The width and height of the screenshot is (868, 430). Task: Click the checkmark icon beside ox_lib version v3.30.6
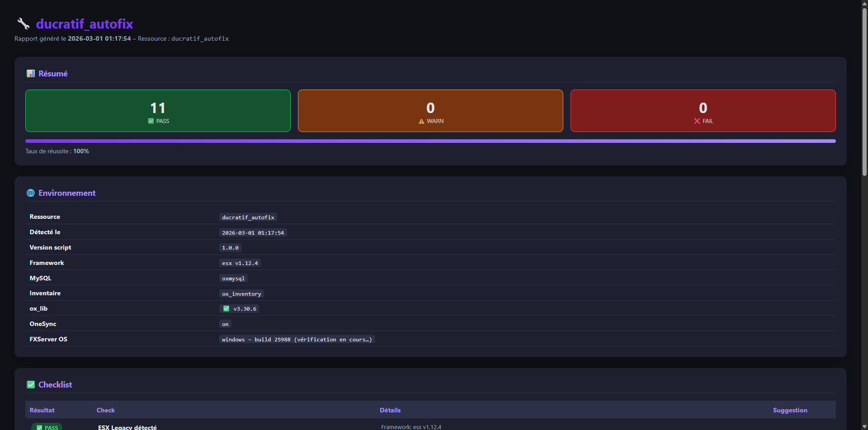(226, 308)
